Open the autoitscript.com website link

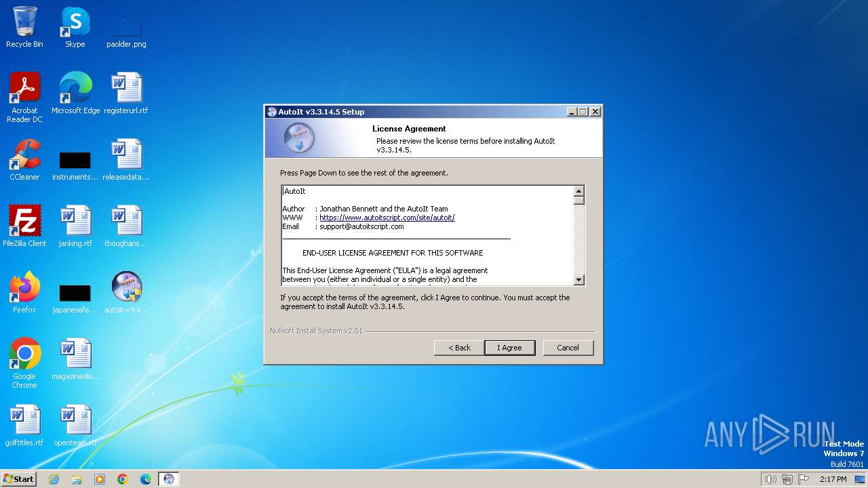click(x=387, y=218)
